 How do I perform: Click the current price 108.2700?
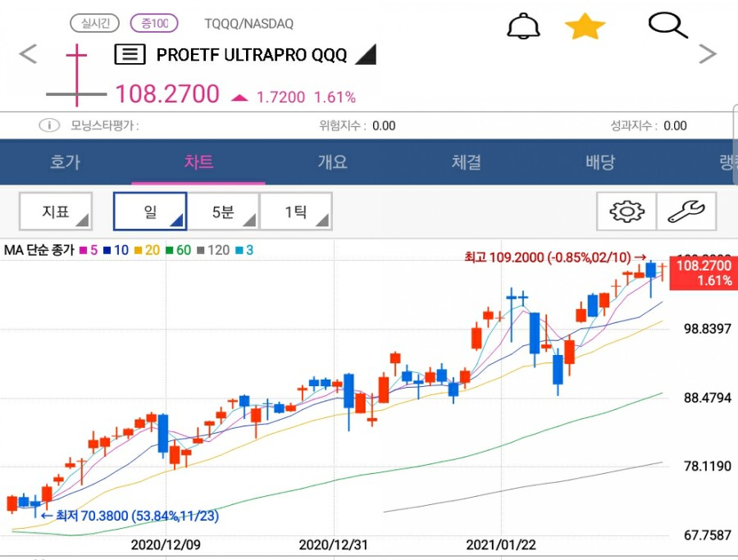[x=167, y=93]
